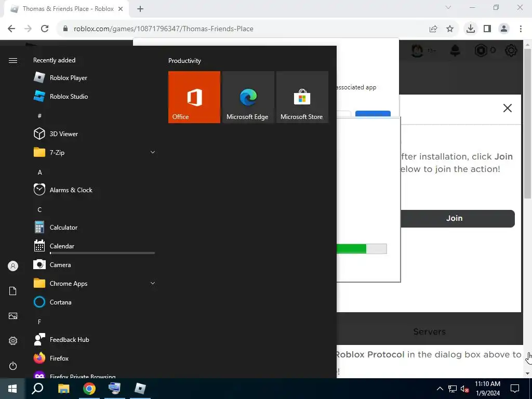Viewport: 532px width, 399px height.
Task: Open the Microsoft Store tile
Action: pyautogui.click(x=302, y=97)
